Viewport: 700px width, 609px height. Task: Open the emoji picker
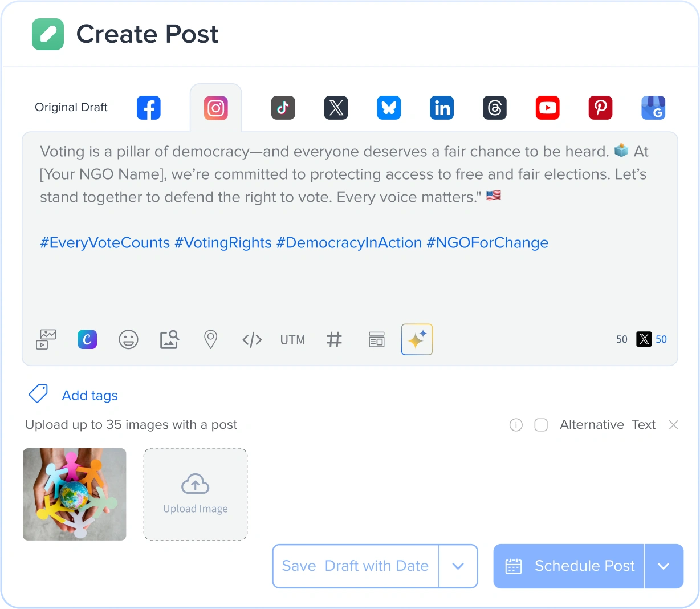(x=128, y=339)
